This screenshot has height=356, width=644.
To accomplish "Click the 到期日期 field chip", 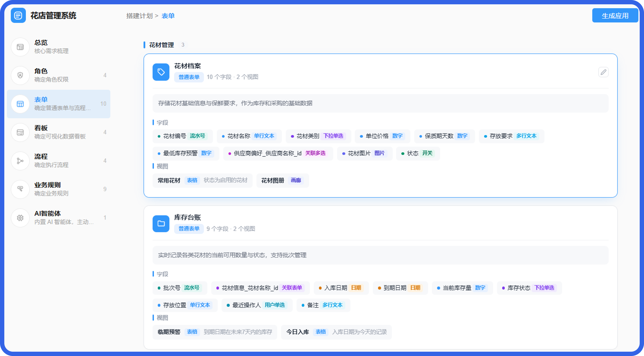I will 400,288.
